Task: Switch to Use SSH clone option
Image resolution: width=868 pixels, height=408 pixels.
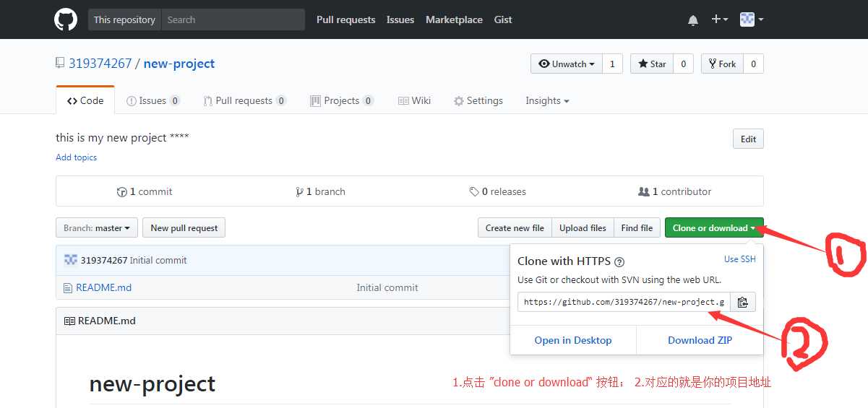Action: pos(740,259)
